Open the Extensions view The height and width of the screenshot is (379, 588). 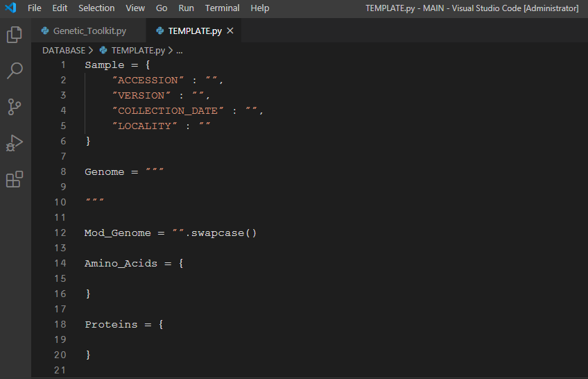coord(15,179)
